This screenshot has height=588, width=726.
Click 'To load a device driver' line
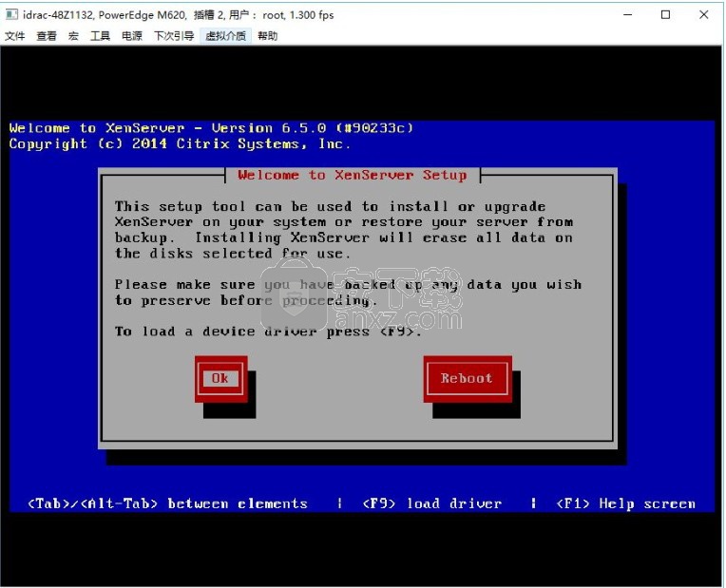(268, 332)
